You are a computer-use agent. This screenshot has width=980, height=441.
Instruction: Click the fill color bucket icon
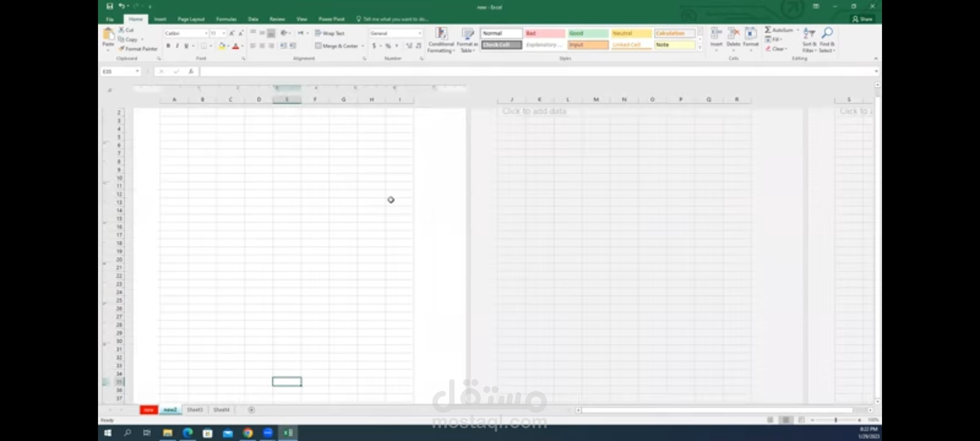click(222, 46)
